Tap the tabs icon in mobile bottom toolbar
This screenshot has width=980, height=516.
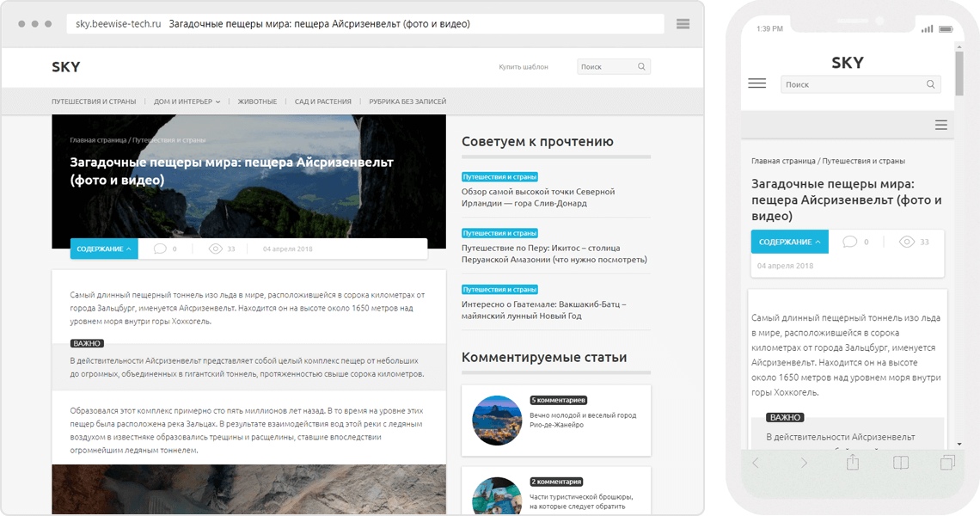pyautogui.click(x=947, y=463)
